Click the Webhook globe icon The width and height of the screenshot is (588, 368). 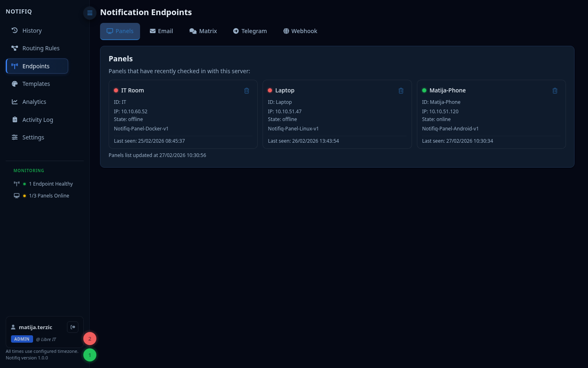click(286, 31)
